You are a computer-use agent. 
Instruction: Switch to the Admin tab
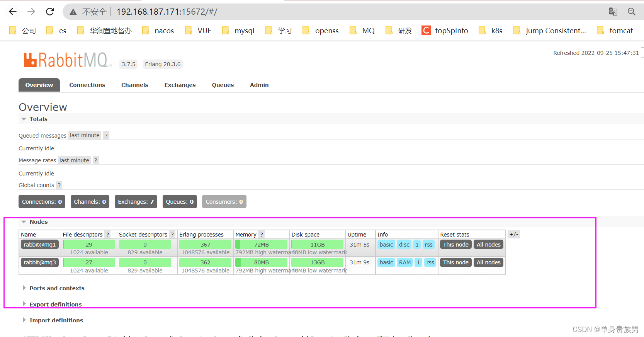coord(259,85)
